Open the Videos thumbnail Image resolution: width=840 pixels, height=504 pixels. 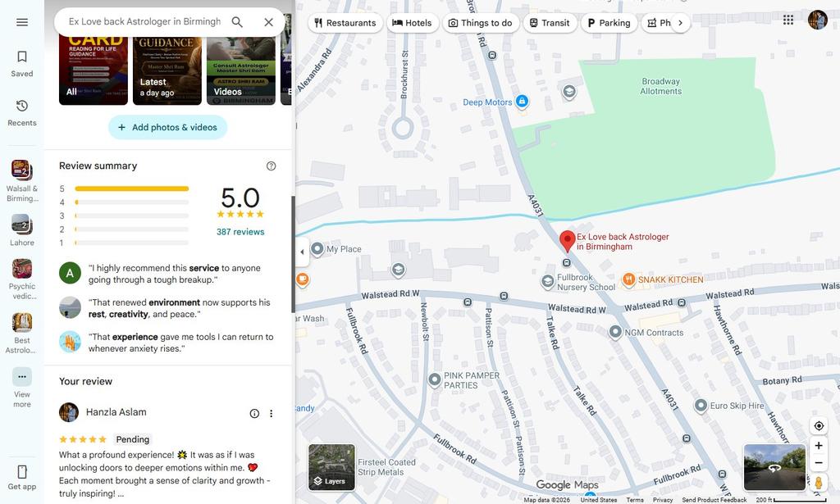point(241,70)
